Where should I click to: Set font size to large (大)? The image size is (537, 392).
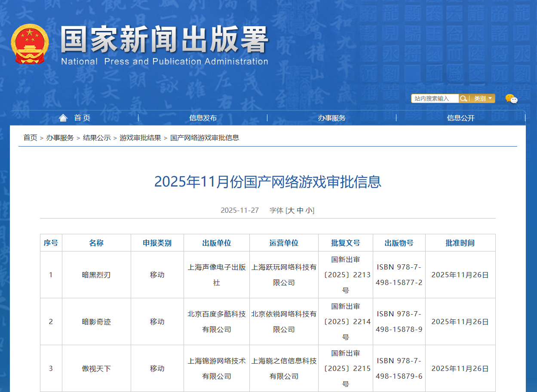click(291, 210)
